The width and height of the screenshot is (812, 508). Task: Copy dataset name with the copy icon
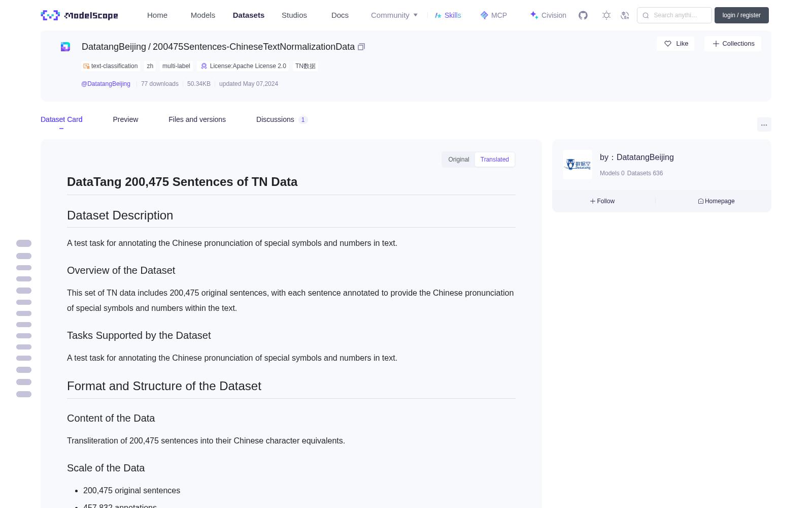[x=361, y=47]
